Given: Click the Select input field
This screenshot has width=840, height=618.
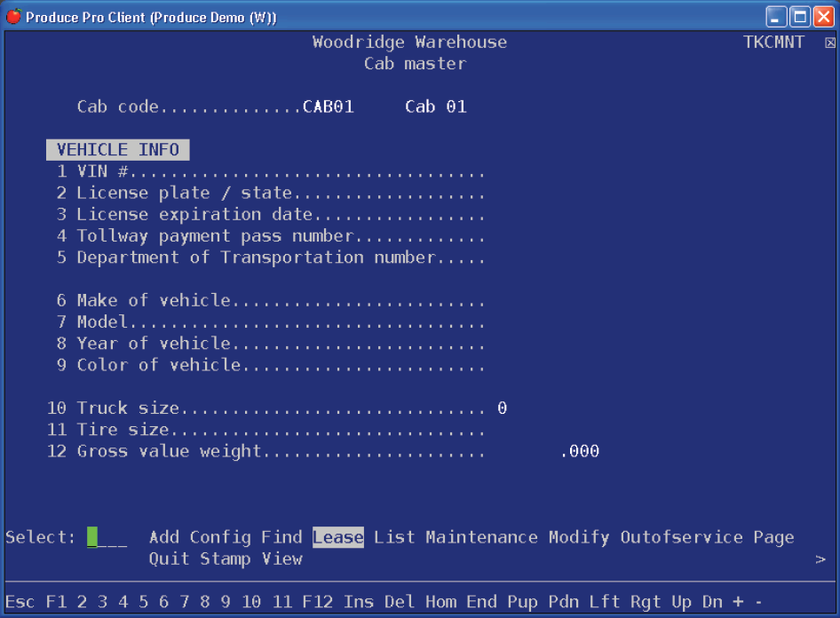Looking at the screenshot, I should click(107, 538).
